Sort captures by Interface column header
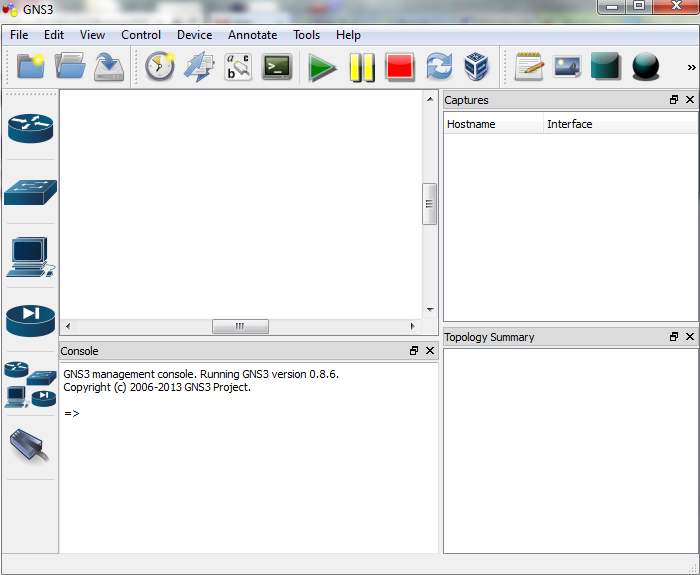 [x=620, y=124]
